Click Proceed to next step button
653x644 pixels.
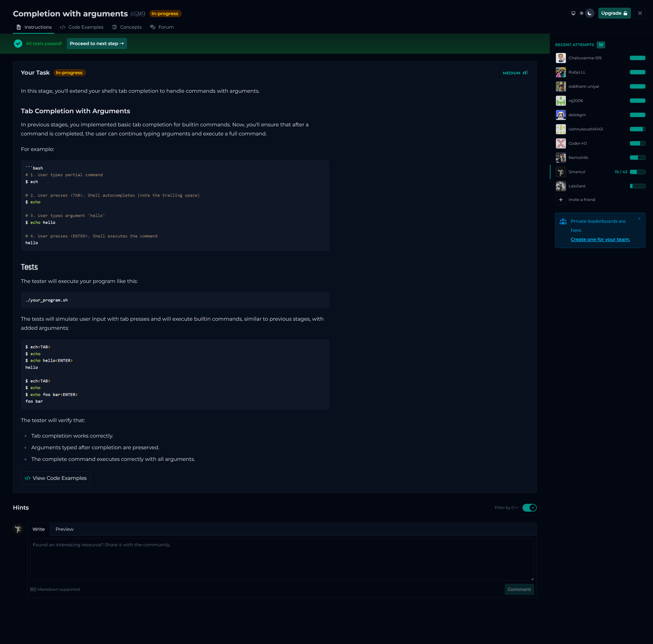click(97, 44)
